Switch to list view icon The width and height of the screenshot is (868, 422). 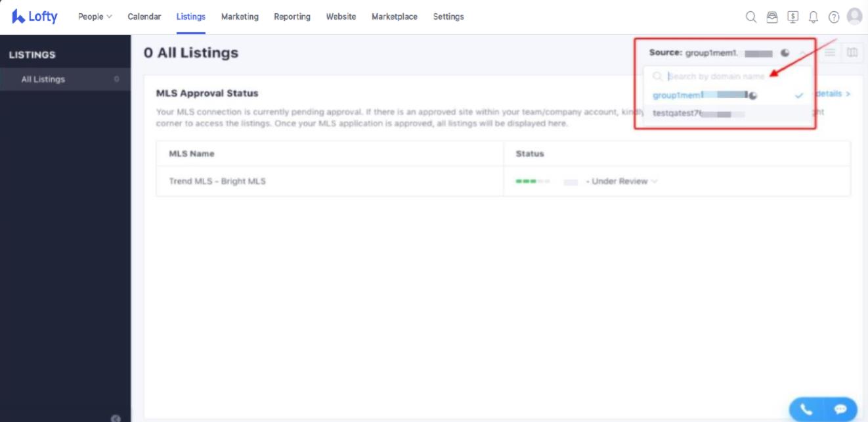point(831,53)
